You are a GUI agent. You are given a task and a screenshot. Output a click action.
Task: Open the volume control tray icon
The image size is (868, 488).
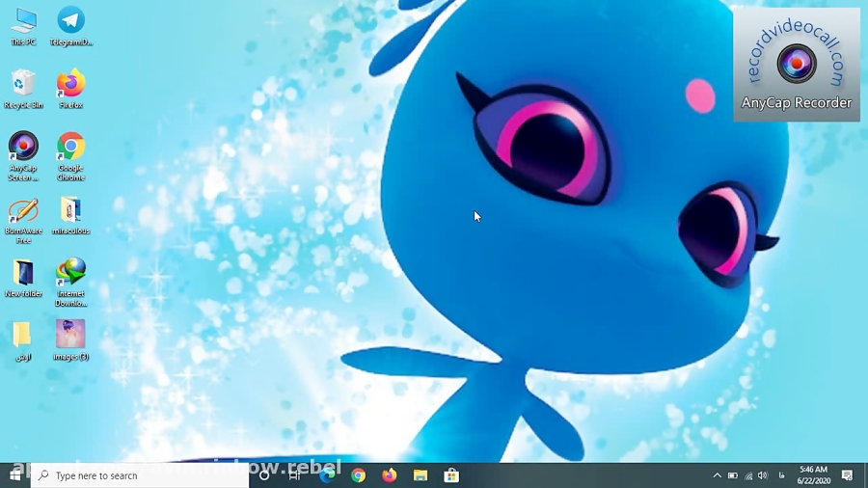tap(763, 475)
